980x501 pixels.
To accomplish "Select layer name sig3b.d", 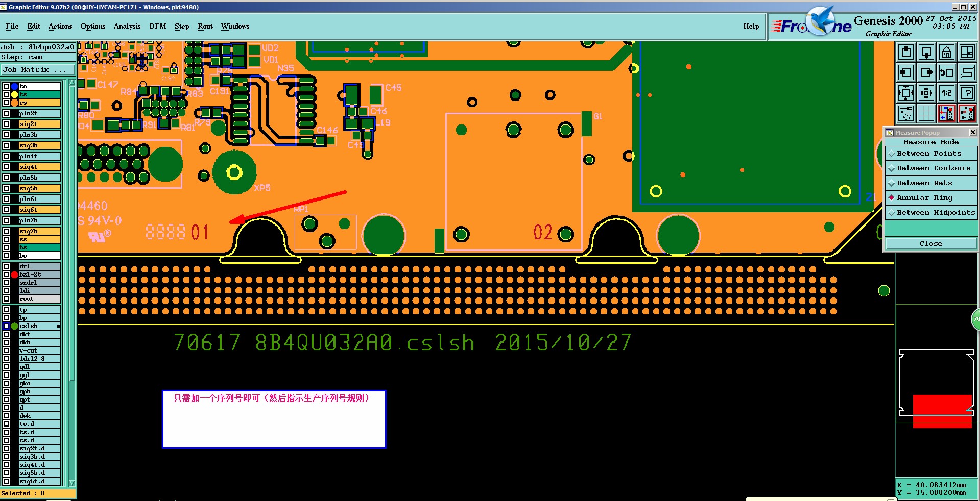I will pos(40,457).
